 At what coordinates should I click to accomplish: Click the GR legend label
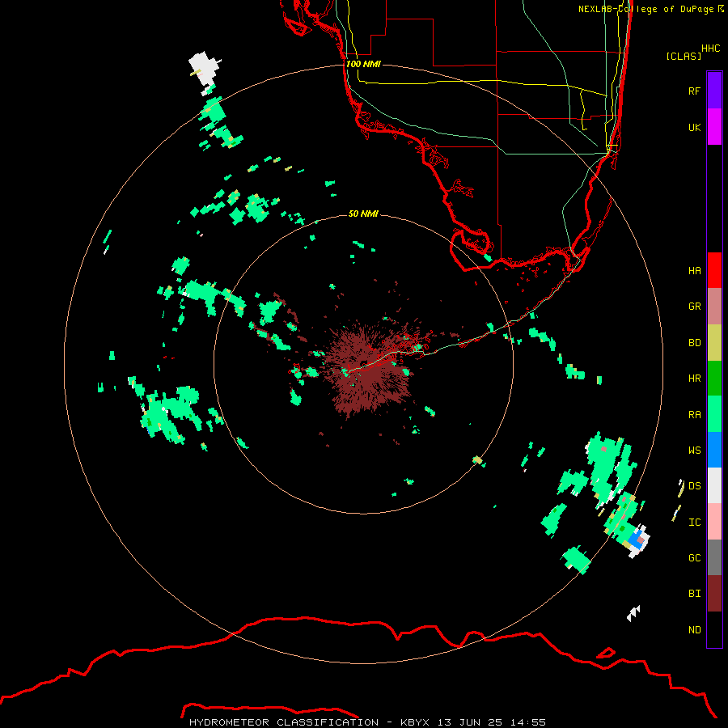[694, 307]
